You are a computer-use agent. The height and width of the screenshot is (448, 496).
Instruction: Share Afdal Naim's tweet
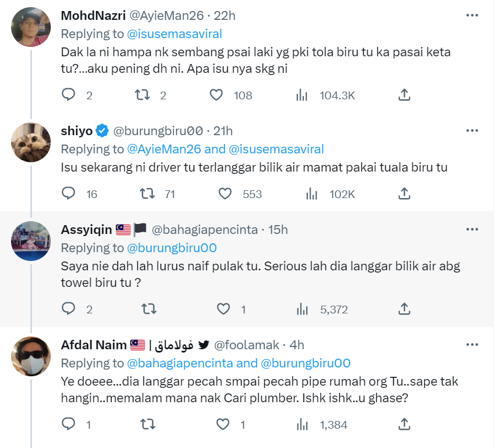coord(404,424)
